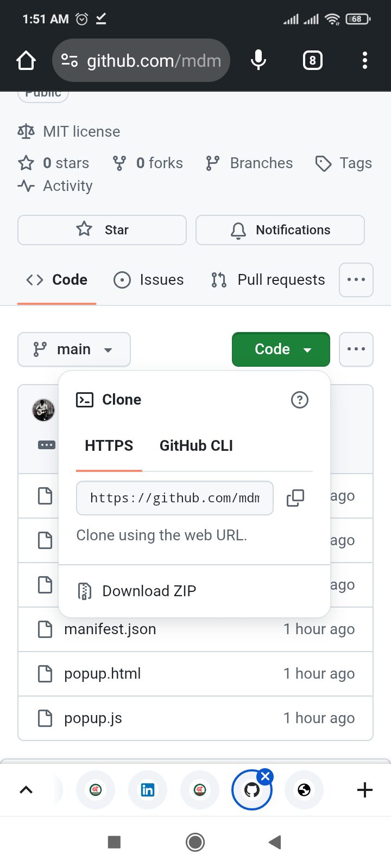Open the Clone help question mark icon
The image size is (391, 868).
click(x=299, y=400)
